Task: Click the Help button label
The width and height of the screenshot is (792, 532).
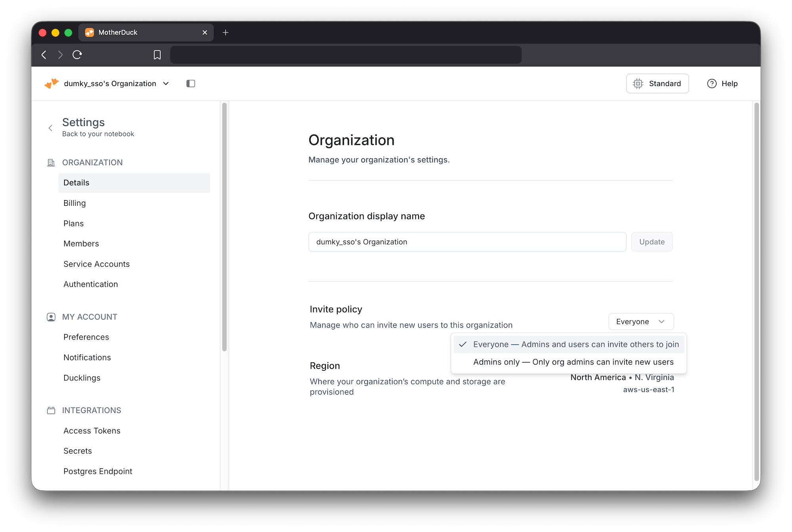Action: coord(729,84)
